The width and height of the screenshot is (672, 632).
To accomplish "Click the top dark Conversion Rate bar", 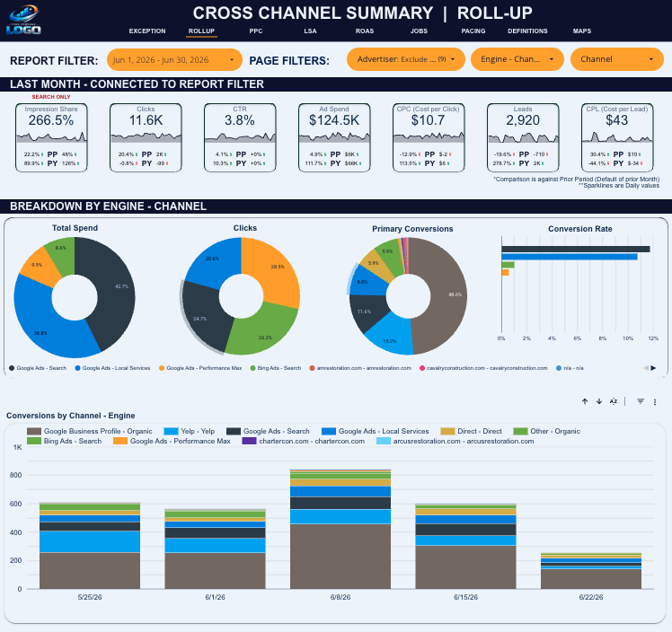I will pyautogui.click(x=576, y=250).
